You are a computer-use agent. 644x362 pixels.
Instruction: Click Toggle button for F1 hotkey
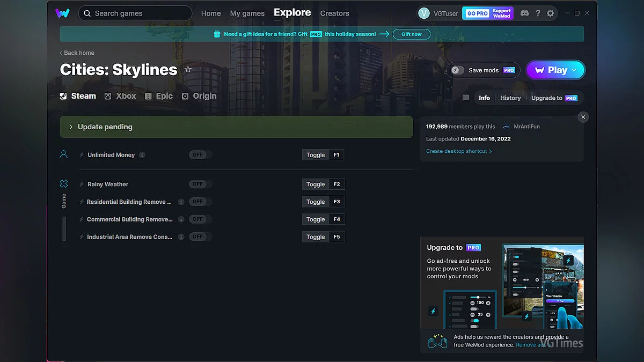[x=316, y=155]
